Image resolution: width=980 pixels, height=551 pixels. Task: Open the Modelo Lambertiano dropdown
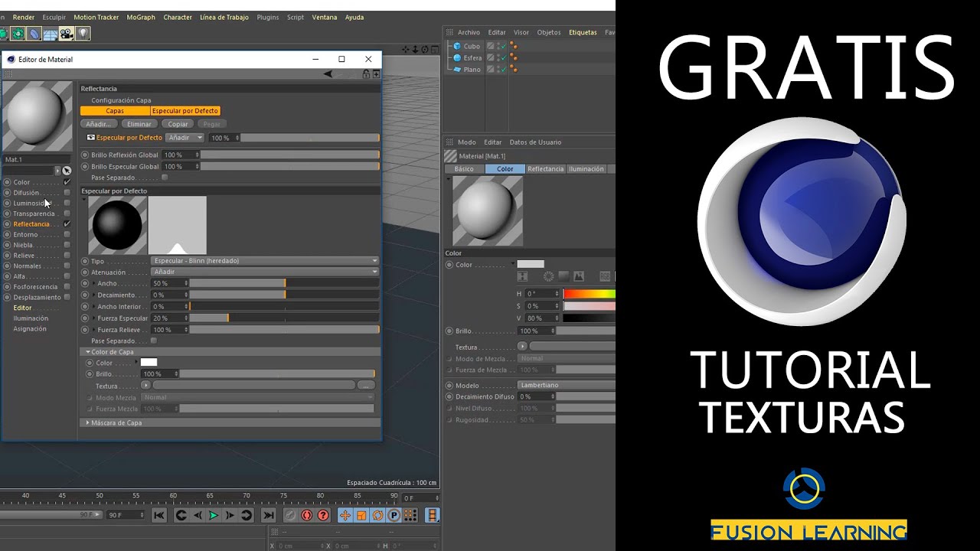[x=567, y=386]
